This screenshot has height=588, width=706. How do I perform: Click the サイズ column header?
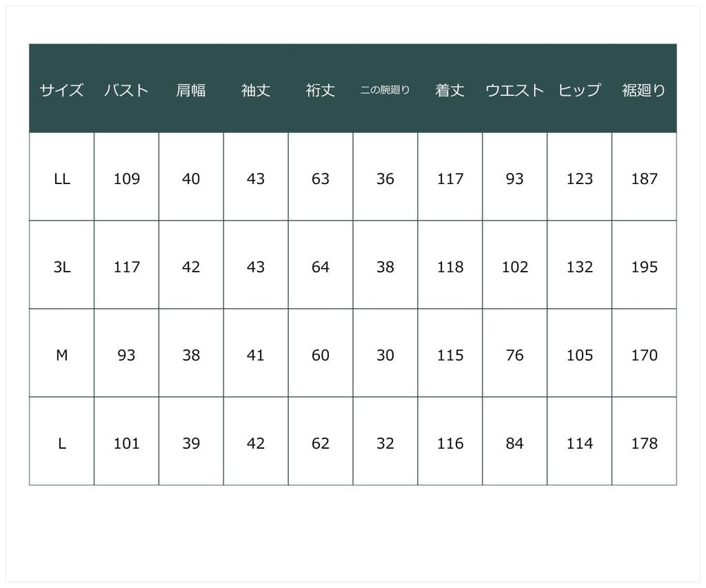pos(61,90)
